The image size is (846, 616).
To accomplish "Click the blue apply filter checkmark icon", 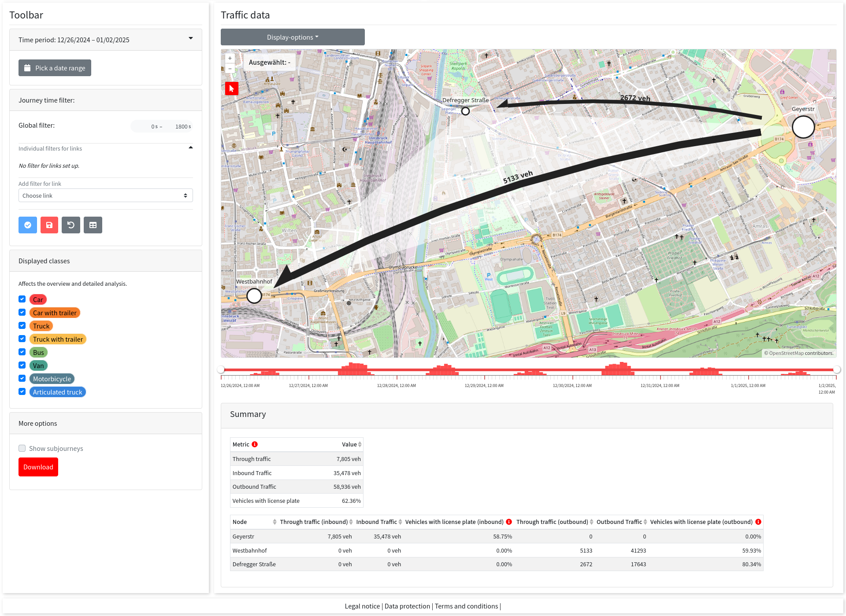I will pyautogui.click(x=28, y=225).
